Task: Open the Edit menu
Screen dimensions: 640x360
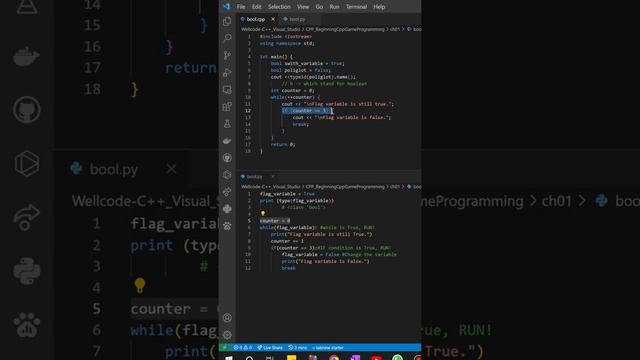Action: pyautogui.click(x=256, y=7)
